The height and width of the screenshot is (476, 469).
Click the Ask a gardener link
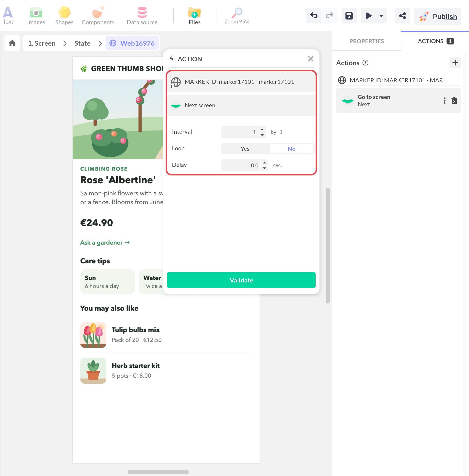[105, 243]
